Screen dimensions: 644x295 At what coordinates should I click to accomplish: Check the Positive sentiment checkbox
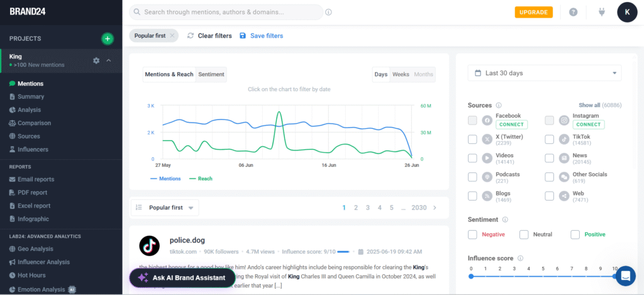pos(575,235)
